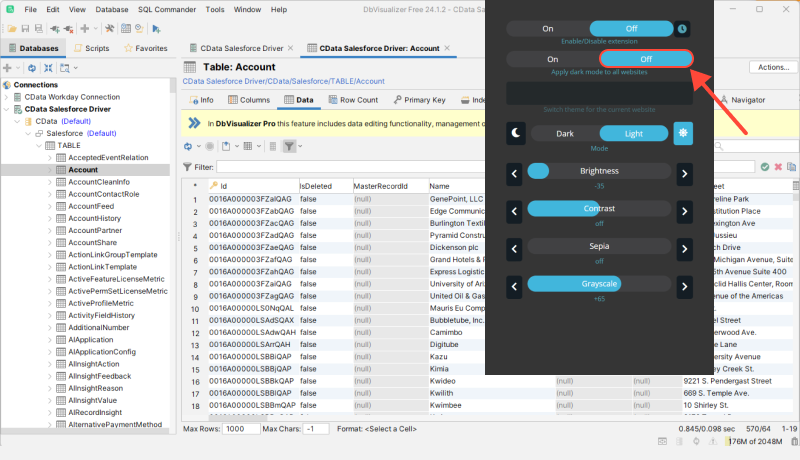This screenshot has height=460, width=800.
Task: Open the Navigator tab
Action: (743, 100)
